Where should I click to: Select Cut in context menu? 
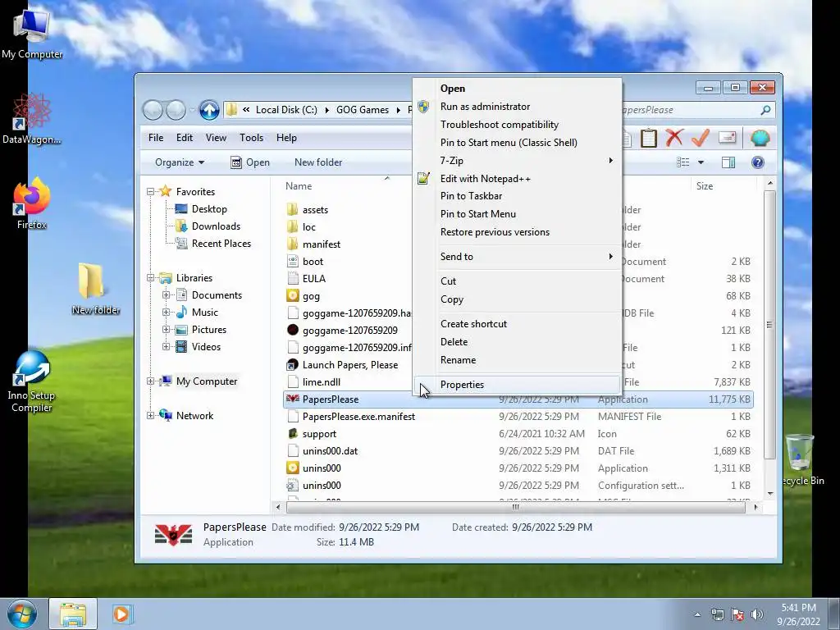tap(517, 281)
